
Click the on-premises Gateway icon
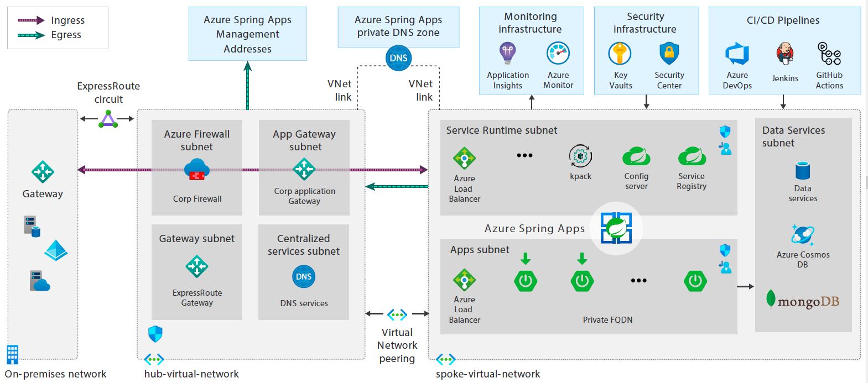tap(43, 172)
